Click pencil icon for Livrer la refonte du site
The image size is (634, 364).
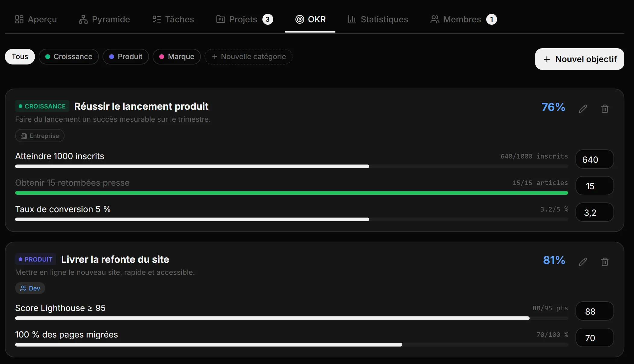(583, 262)
